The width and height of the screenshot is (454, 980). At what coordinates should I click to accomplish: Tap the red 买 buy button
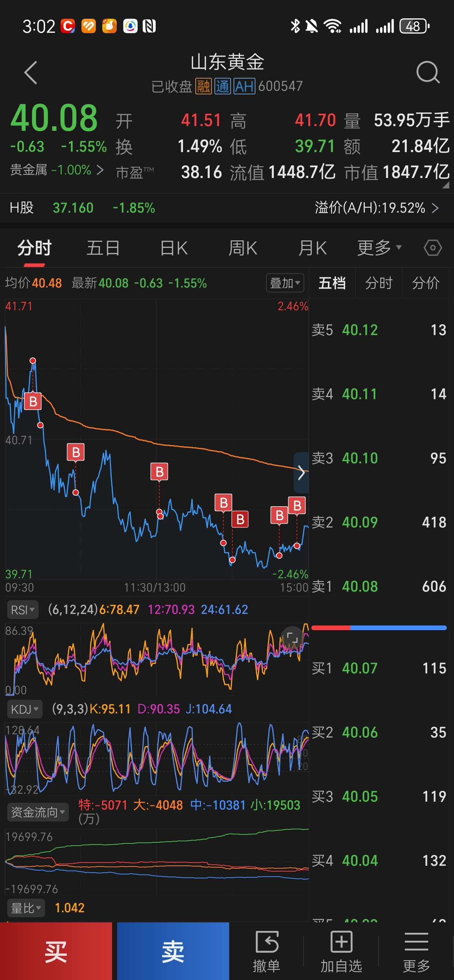(56, 951)
